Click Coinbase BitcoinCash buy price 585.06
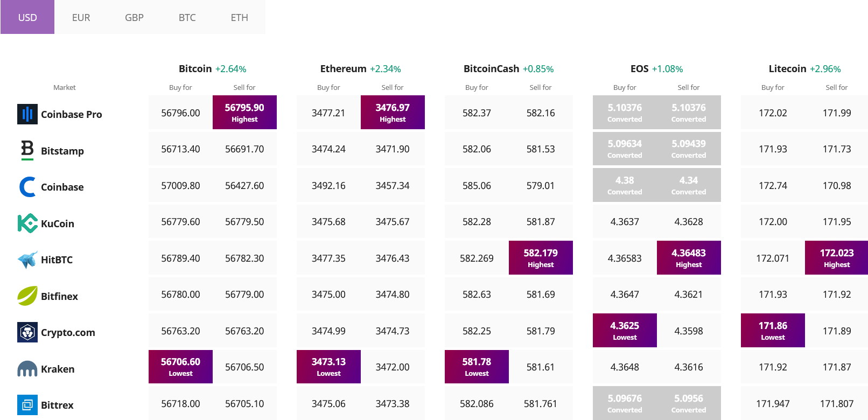 477,185
